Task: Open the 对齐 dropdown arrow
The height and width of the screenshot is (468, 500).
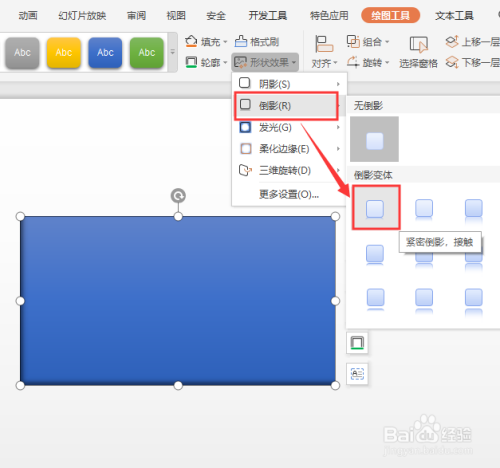Action: [x=335, y=63]
